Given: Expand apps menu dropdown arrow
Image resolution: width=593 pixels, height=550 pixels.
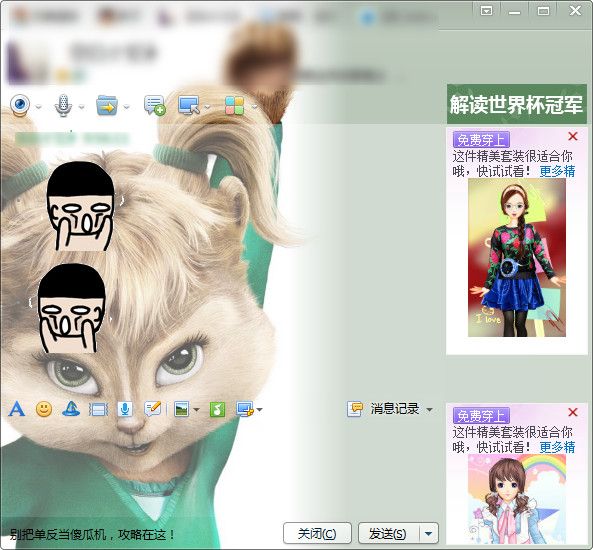Looking at the screenshot, I should pos(254,107).
